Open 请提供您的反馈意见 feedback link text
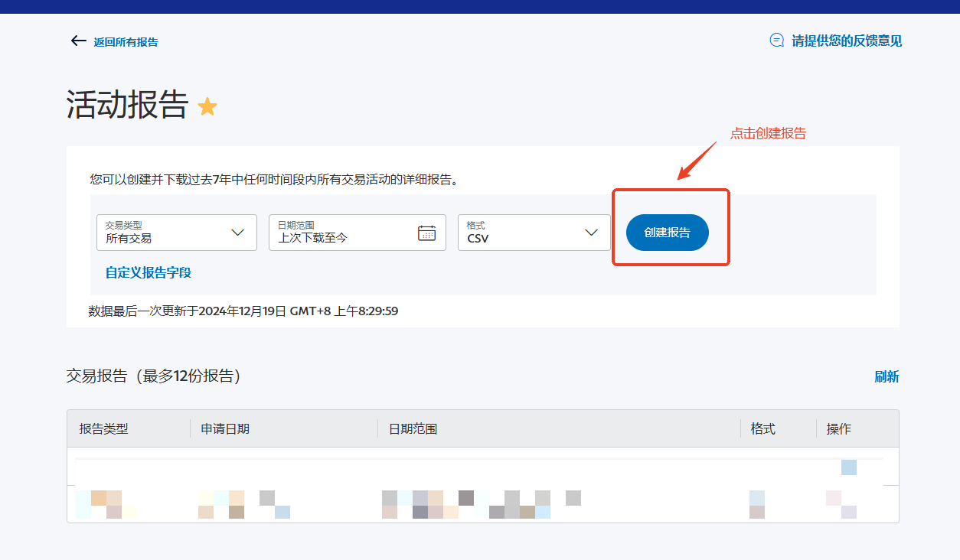This screenshot has height=560, width=960. (847, 41)
